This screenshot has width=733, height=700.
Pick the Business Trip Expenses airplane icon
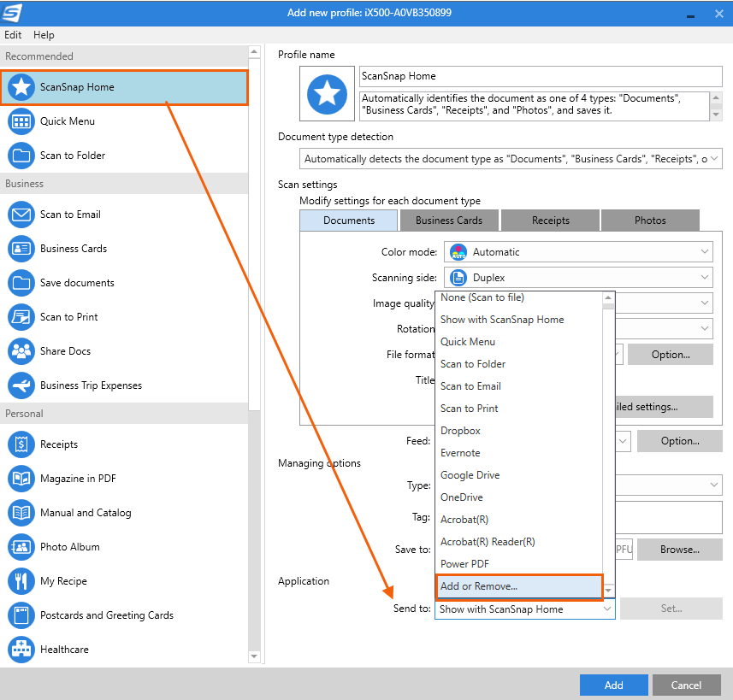click(21, 385)
